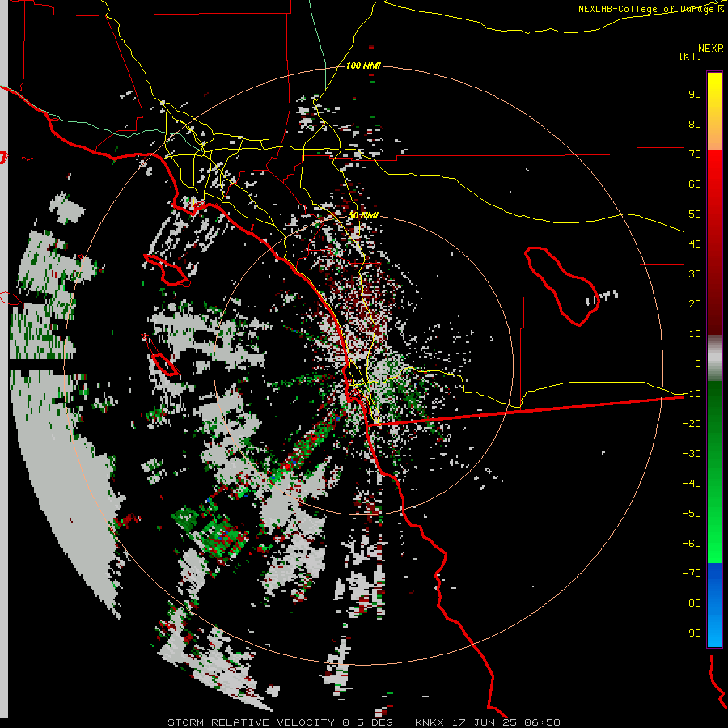The width and height of the screenshot is (728, 728).
Task: Click the NEXLAB-College of DuPage credit text
Action: (x=650, y=9)
